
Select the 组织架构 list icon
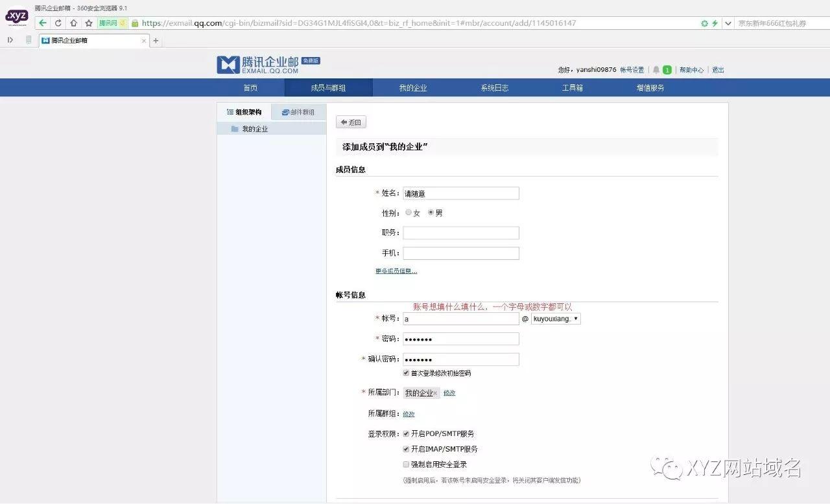pos(231,111)
